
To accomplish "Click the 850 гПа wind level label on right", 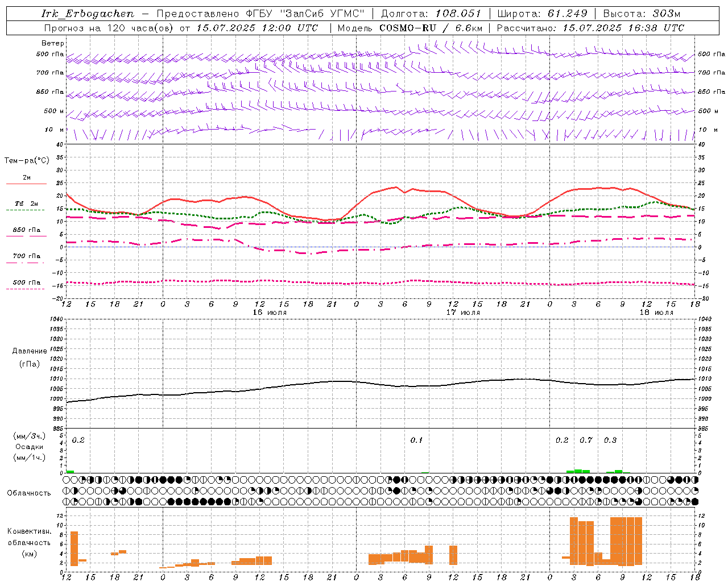I will tap(712, 92).
